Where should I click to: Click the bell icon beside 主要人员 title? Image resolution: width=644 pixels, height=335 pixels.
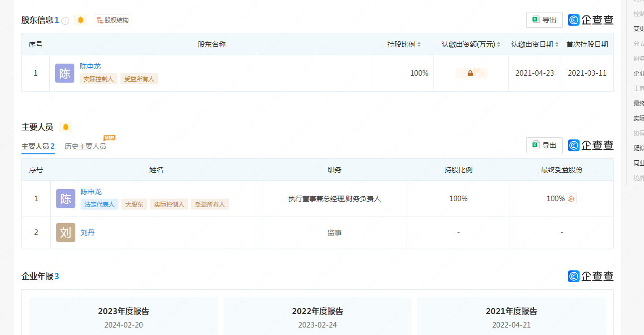click(65, 127)
